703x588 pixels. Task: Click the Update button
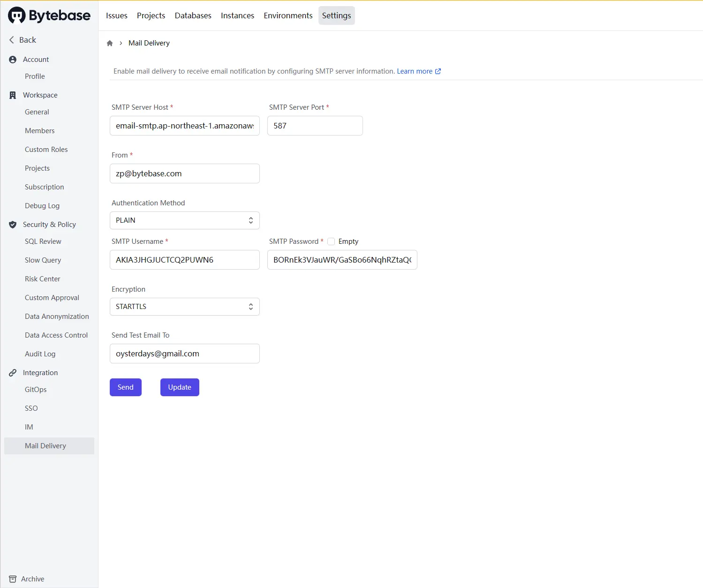click(180, 387)
